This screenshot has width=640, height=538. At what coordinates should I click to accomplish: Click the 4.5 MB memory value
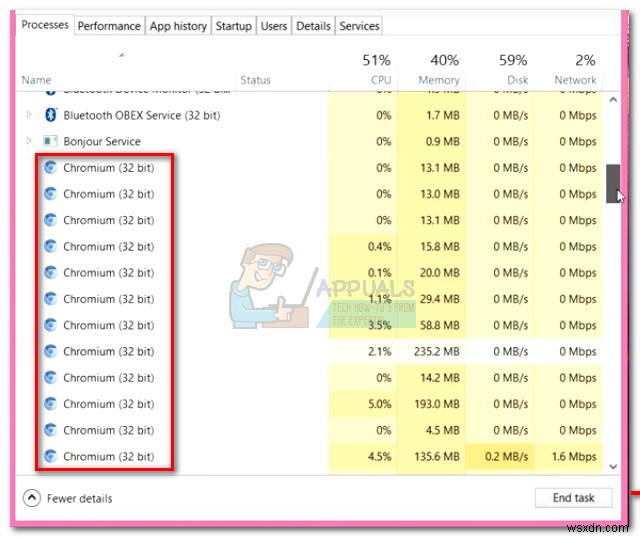[443, 430]
